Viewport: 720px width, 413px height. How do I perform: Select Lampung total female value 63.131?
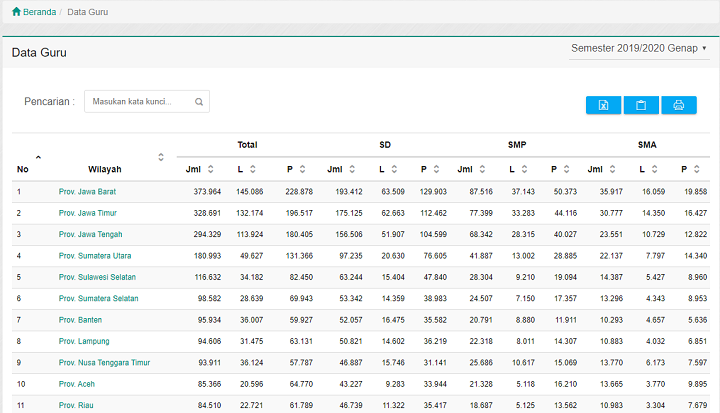point(301,341)
